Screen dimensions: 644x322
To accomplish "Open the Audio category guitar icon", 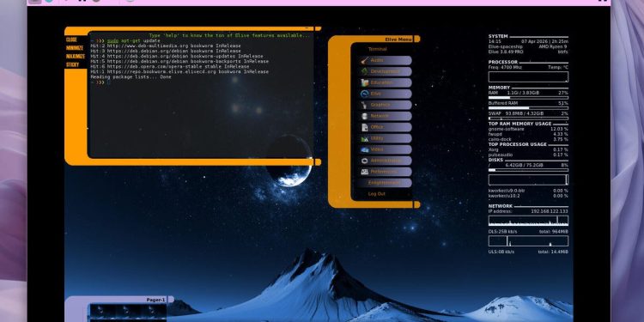I will (364, 60).
